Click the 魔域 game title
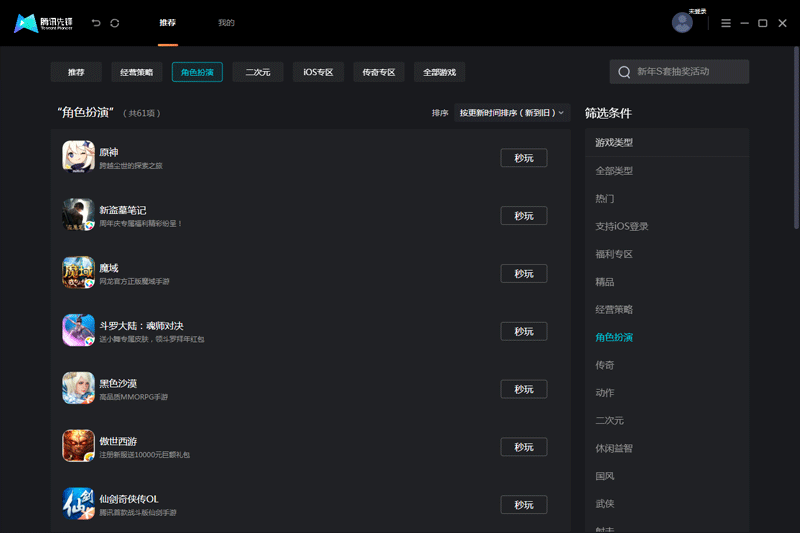Screen dimensions: 800x533 (109, 268)
